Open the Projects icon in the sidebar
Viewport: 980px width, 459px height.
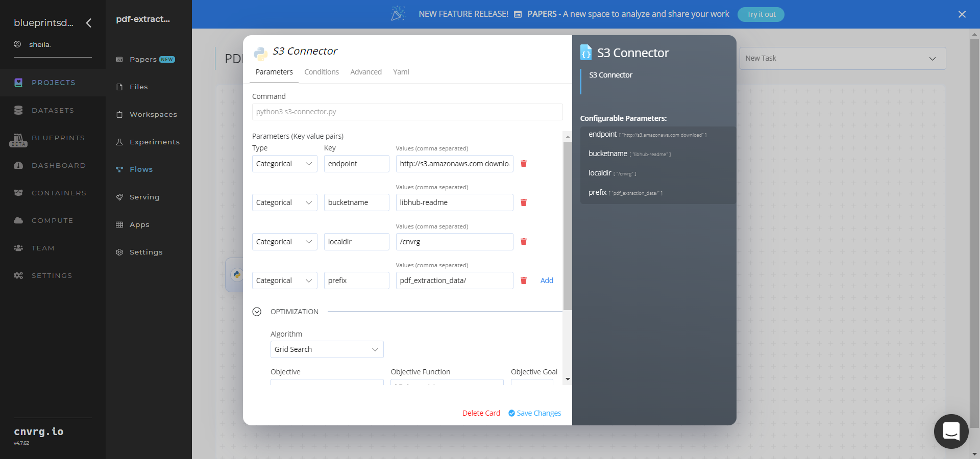click(x=18, y=83)
